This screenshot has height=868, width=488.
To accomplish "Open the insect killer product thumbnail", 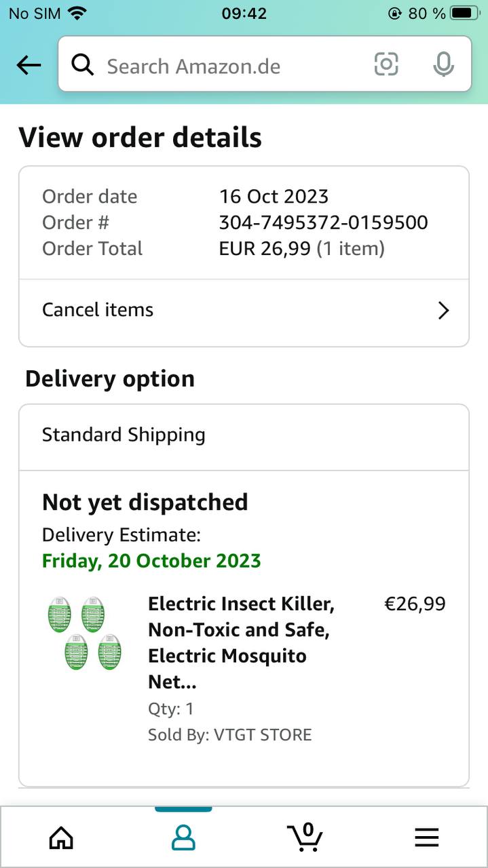I will [86, 633].
